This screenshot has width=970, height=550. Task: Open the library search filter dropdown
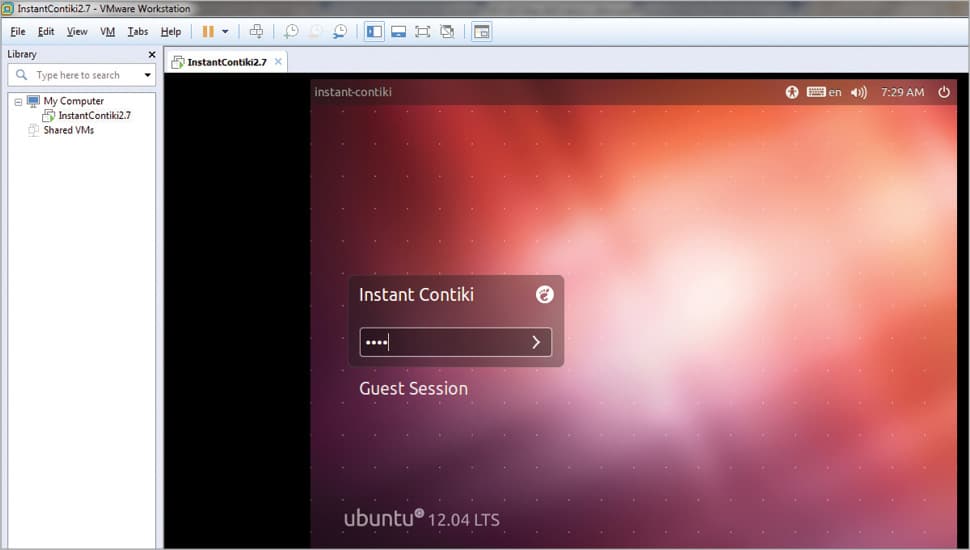click(148, 75)
